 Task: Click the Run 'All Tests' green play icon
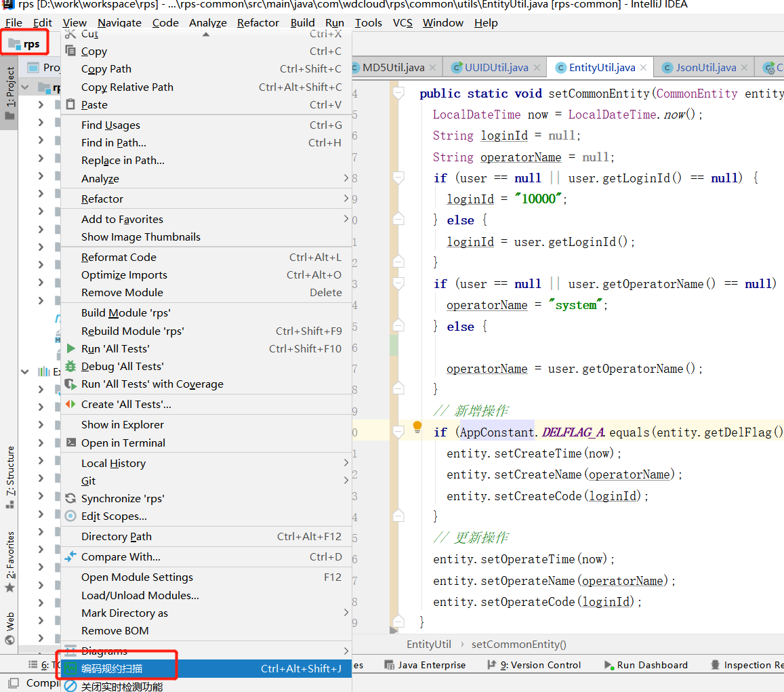71,348
